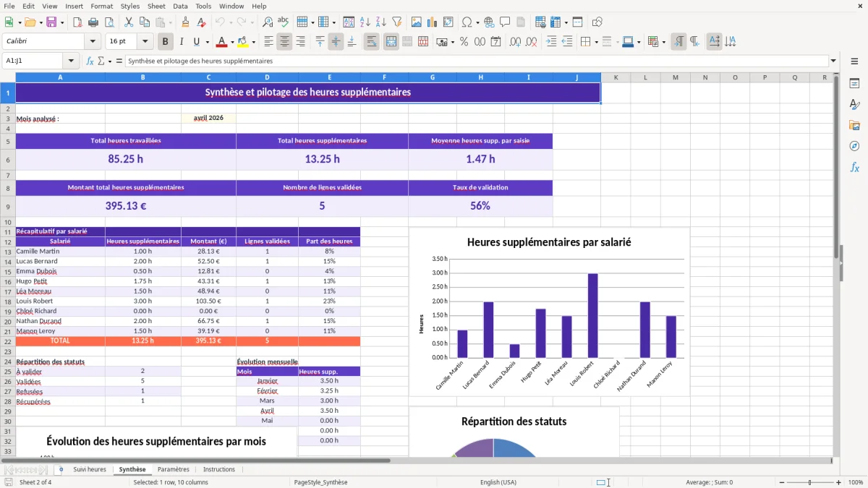Insert hyperlink globe icon

pyautogui.click(x=489, y=22)
